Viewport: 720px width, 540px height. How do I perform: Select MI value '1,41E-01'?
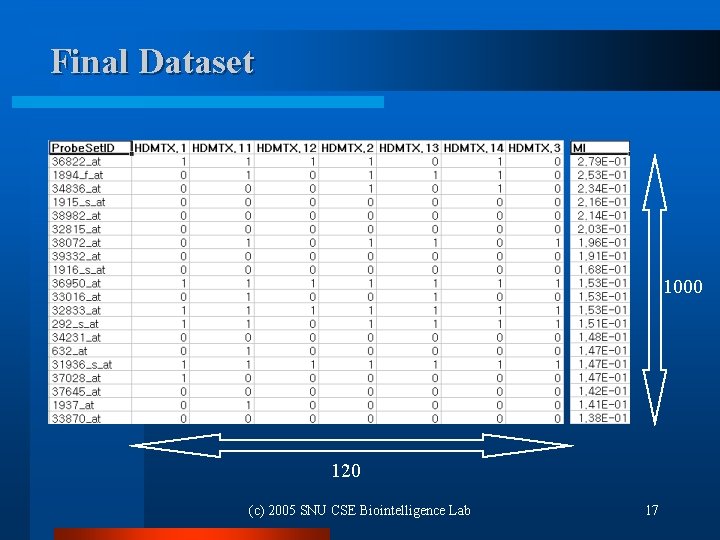tap(600, 405)
